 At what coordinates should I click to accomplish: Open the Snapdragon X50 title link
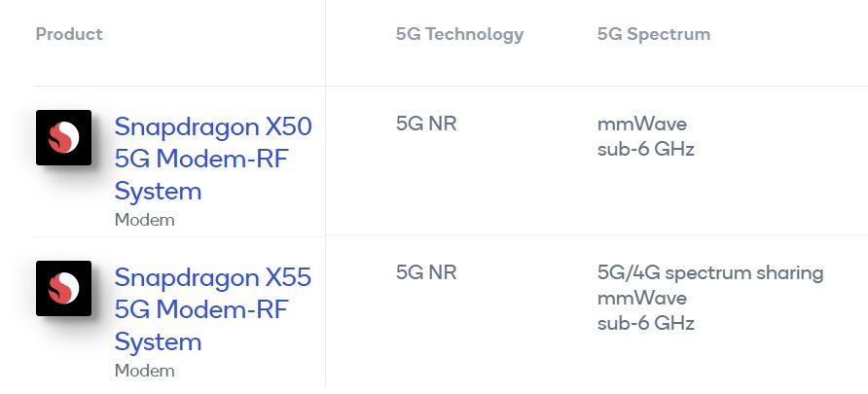tap(213, 159)
